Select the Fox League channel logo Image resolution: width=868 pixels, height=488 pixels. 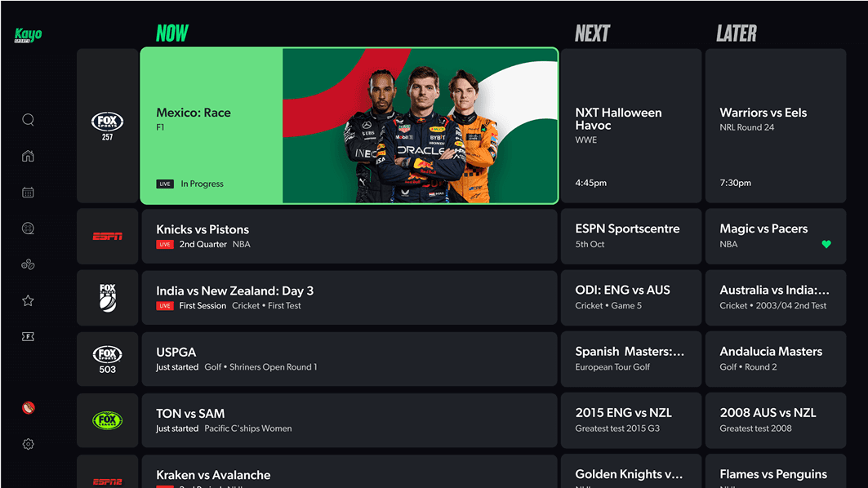pyautogui.click(x=108, y=420)
